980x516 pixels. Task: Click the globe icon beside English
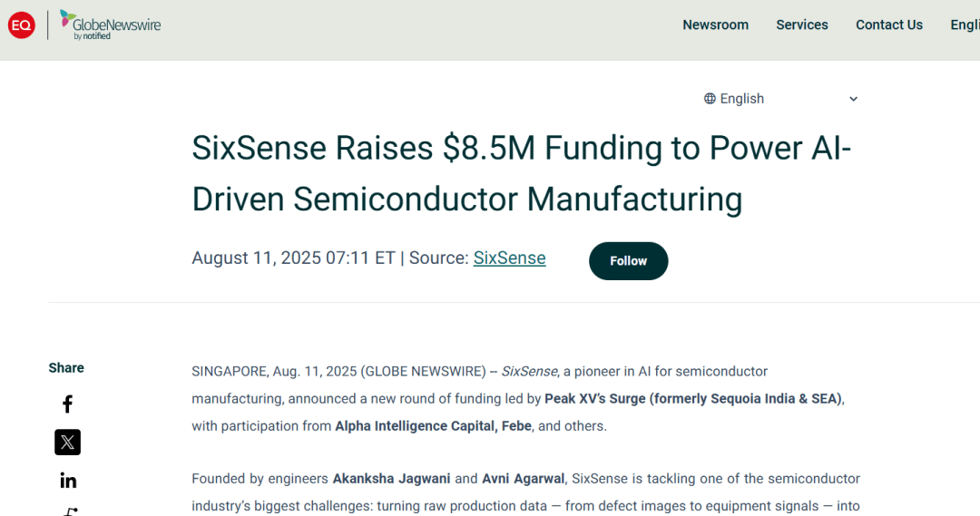pos(710,99)
